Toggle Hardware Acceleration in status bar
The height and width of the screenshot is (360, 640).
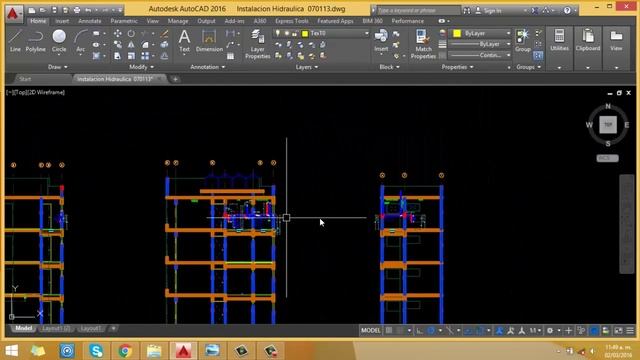coord(594,331)
